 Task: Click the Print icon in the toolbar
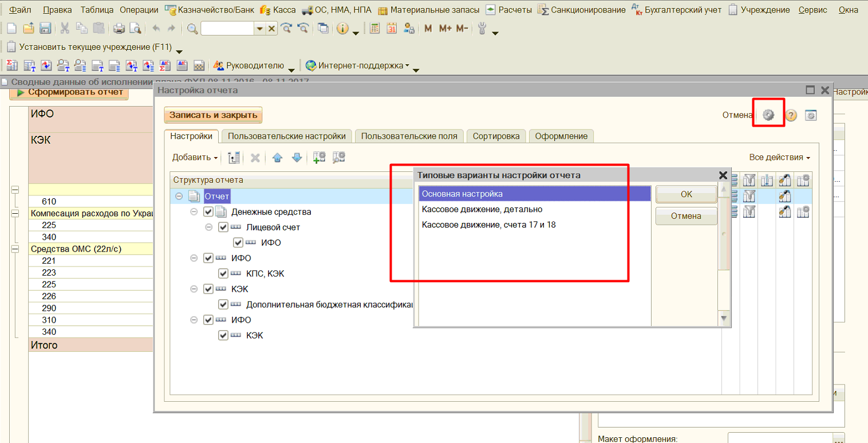tap(119, 29)
